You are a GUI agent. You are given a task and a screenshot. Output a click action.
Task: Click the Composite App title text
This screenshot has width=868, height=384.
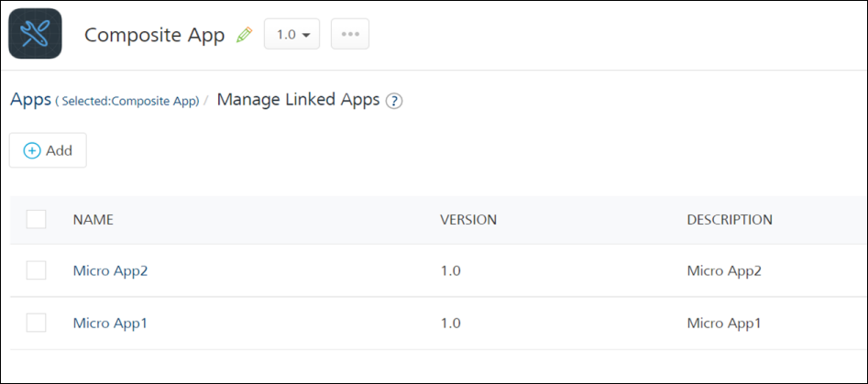click(155, 36)
